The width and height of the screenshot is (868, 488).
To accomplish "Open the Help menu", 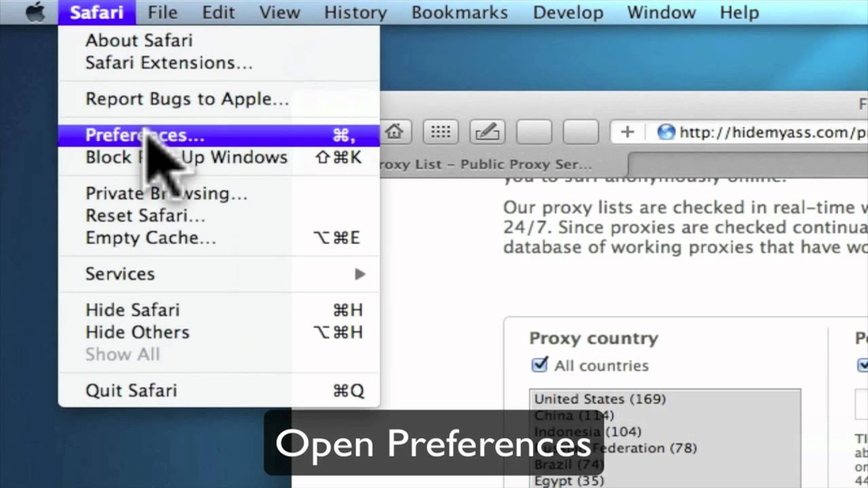I will [739, 12].
